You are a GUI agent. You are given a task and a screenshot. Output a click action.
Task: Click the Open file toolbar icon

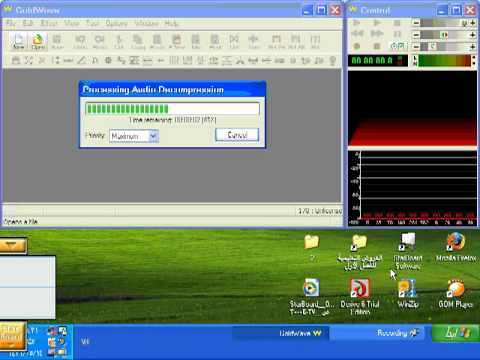pos(38,41)
